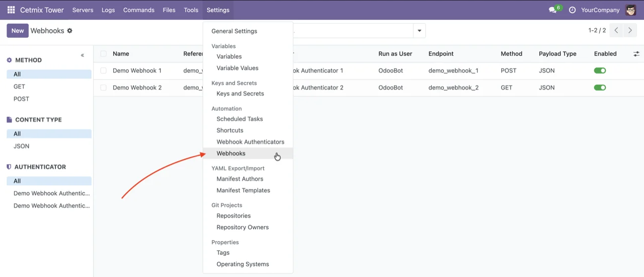Open the activities clock icon
This screenshot has height=277, width=644.
coord(572,10)
